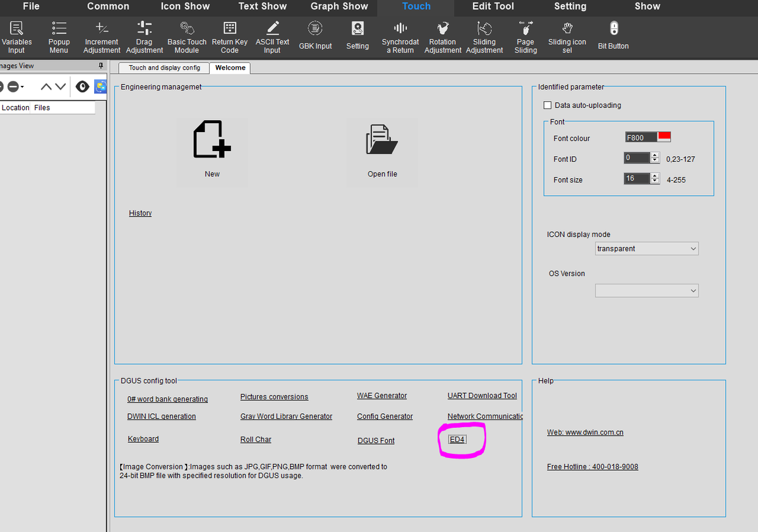
Task: Select the Welcome document tab
Action: coord(231,68)
